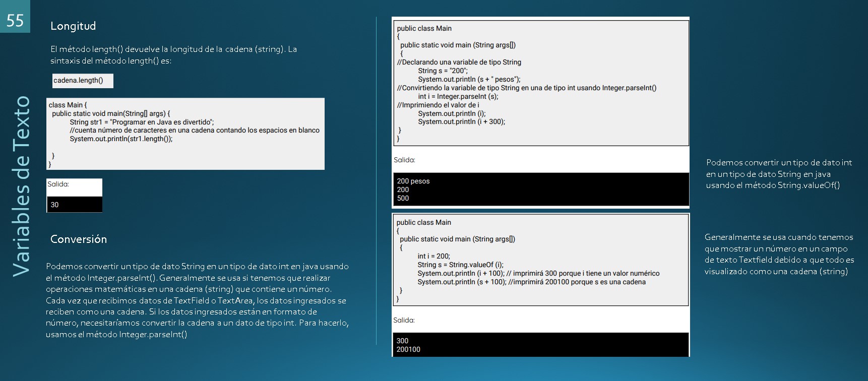Select the Integer.parseInt() explanation paragraph

[197, 300]
